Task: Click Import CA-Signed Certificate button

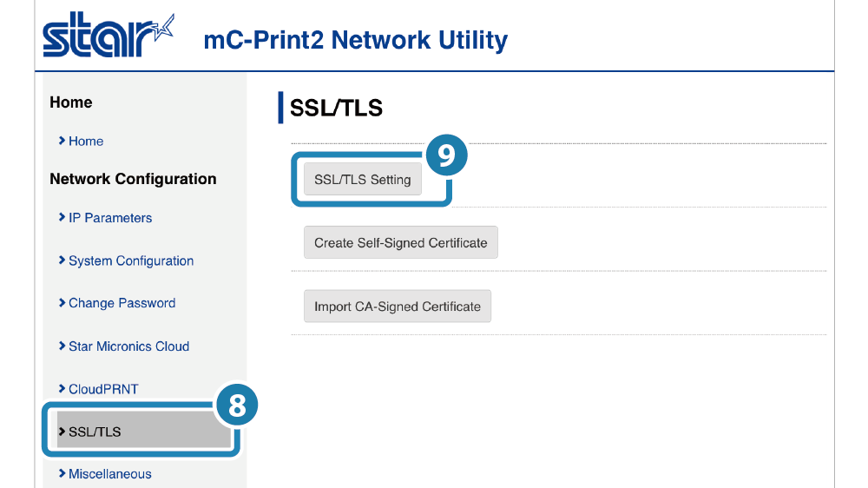Action: [397, 307]
